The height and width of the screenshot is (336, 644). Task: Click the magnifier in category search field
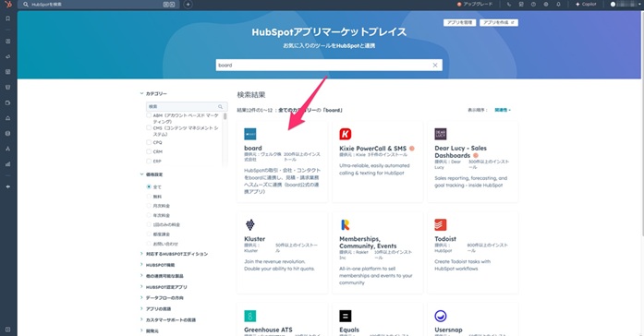tap(221, 107)
